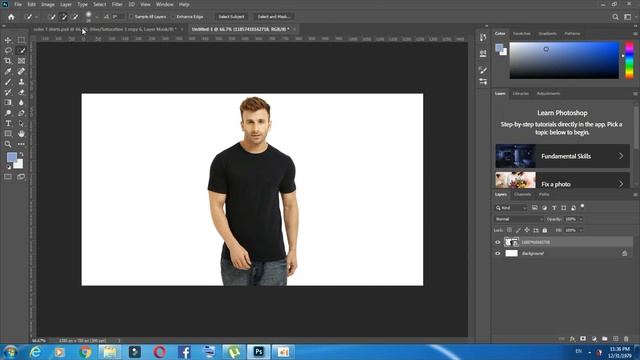
Task: Swap foreground and background colors
Action: (x=21, y=155)
